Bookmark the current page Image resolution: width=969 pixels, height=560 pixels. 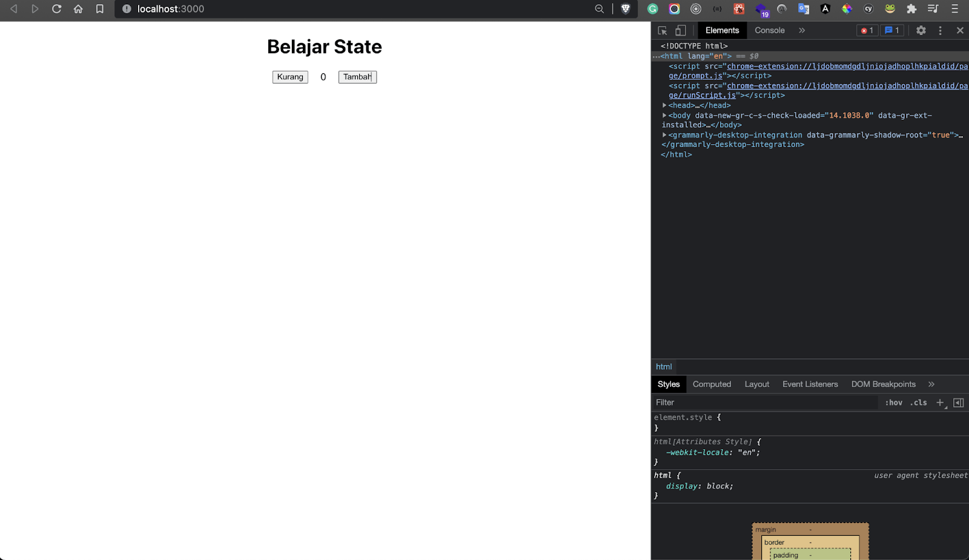point(100,9)
